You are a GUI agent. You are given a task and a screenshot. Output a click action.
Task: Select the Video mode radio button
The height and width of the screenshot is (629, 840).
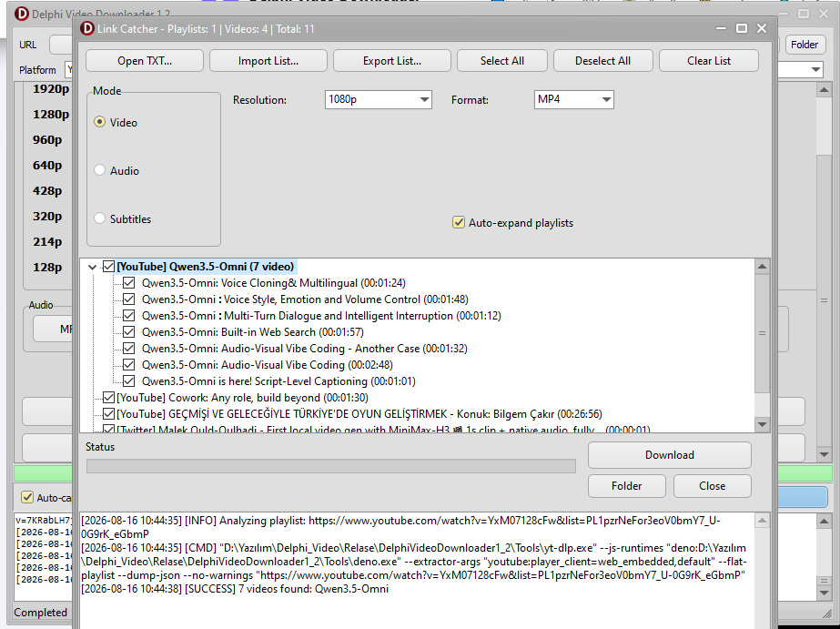(99, 122)
